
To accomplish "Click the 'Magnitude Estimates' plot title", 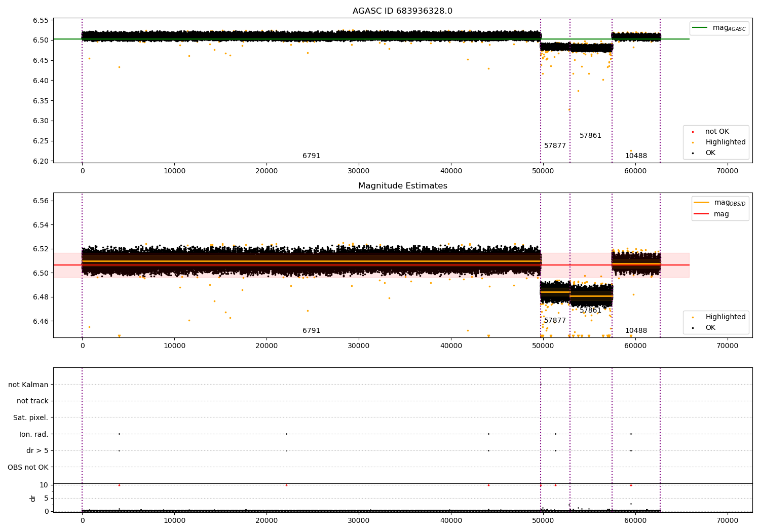I will pos(403,186).
